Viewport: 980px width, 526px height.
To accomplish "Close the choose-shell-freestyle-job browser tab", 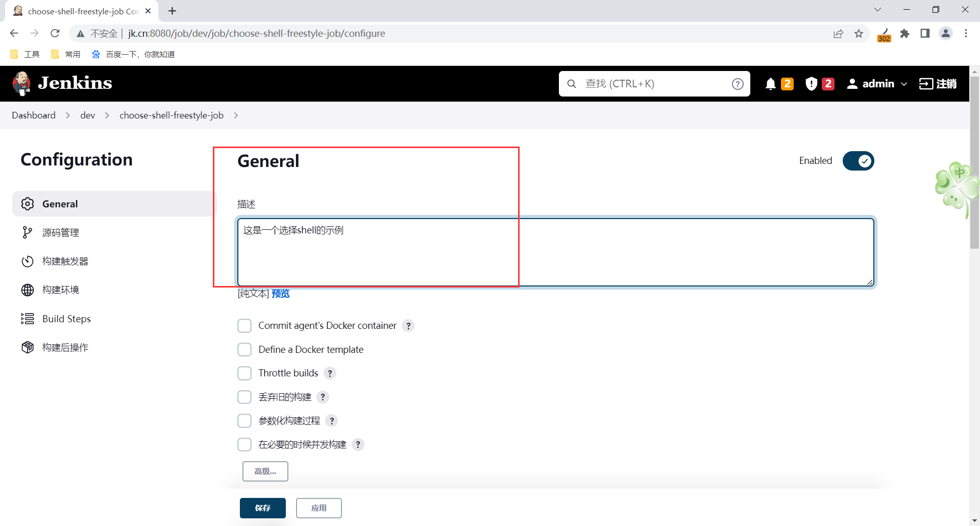I will point(148,11).
